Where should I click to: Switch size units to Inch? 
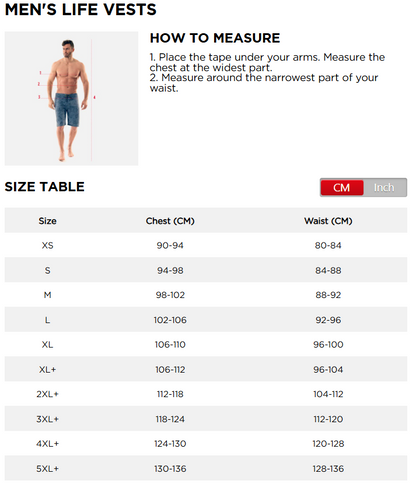pyautogui.click(x=384, y=187)
